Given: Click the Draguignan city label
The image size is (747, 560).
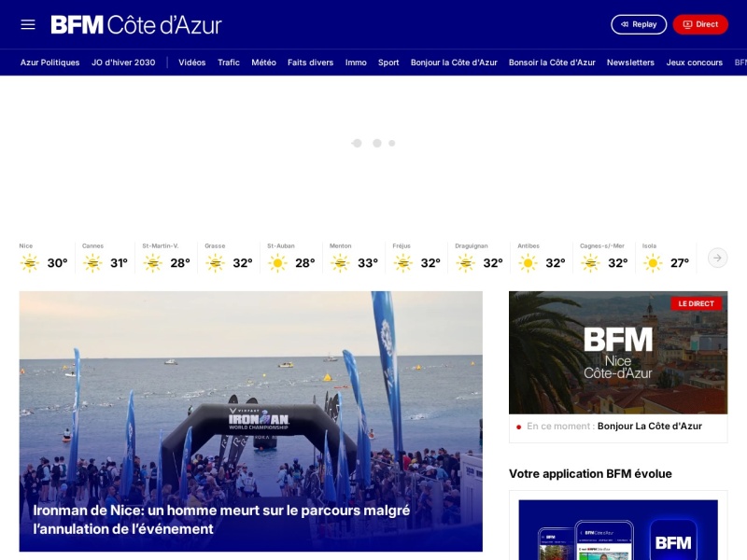Looking at the screenshot, I should tap(472, 245).
